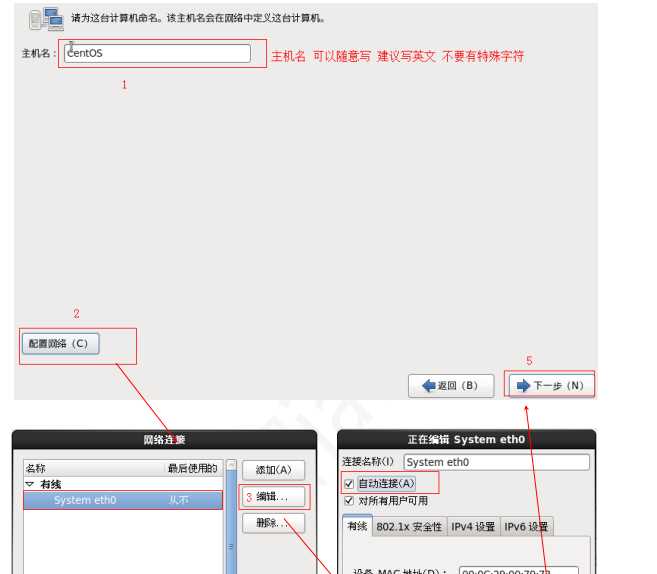The height and width of the screenshot is (574, 657).
Task: Click the 删除... button in 网络连接 window
Action: [x=274, y=523]
